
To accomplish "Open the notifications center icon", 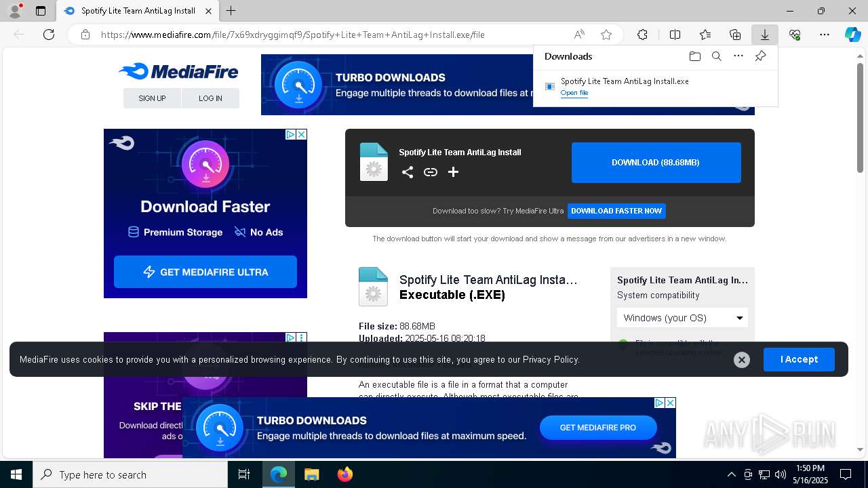I will [846, 474].
